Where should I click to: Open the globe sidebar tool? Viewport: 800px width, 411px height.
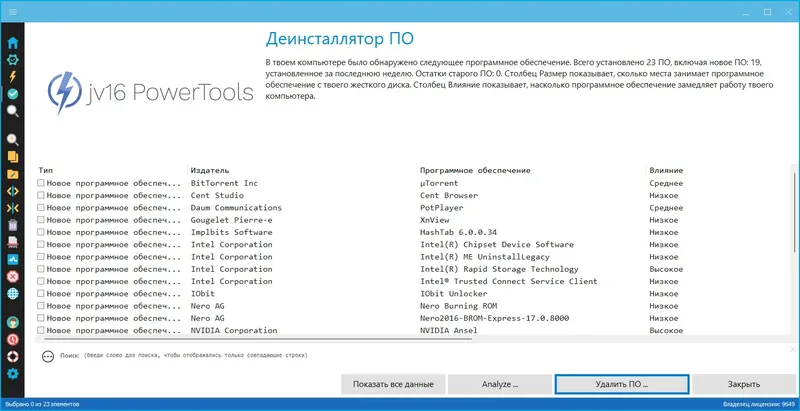click(x=13, y=293)
